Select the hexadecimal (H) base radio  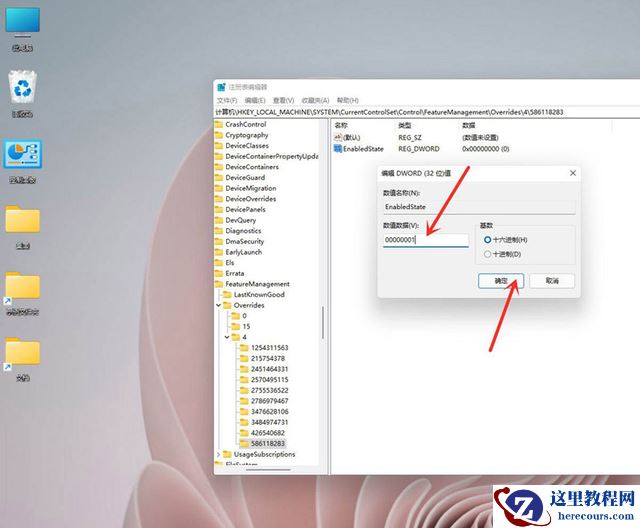click(487, 240)
